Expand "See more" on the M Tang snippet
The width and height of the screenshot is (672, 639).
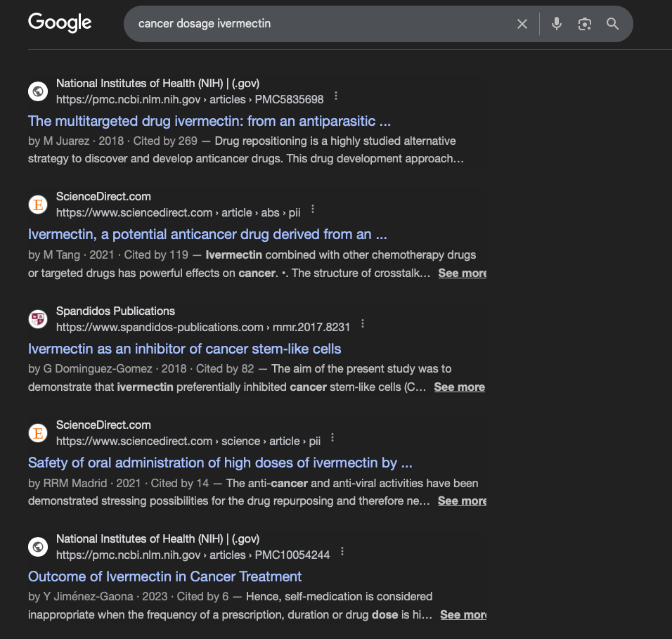462,273
